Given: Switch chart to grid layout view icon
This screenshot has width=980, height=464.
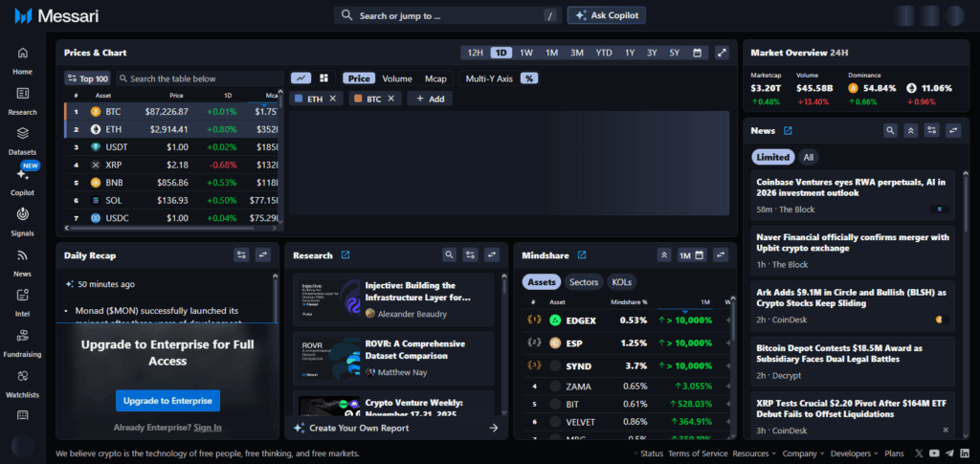Looking at the screenshot, I should pyautogui.click(x=323, y=78).
